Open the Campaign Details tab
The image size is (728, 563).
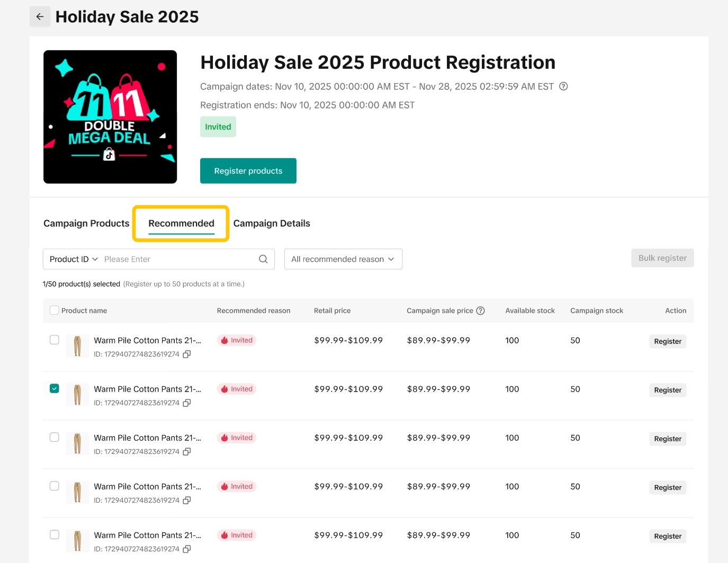pyautogui.click(x=272, y=223)
